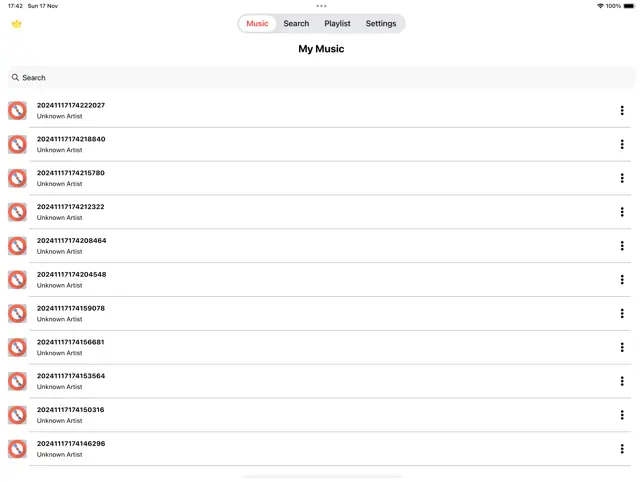Tap album art of track 20241117174215780
This screenshot has height=482, width=643.
17,178
